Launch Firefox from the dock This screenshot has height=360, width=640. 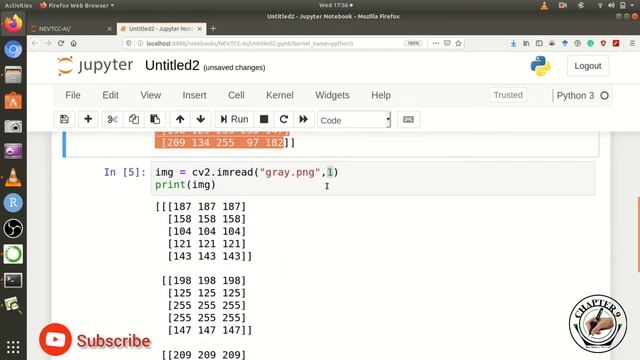[13, 23]
